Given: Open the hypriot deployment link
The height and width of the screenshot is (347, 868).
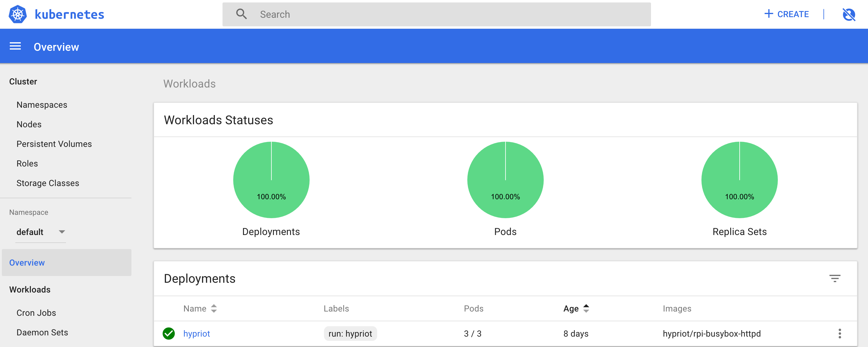Looking at the screenshot, I should pyautogui.click(x=197, y=333).
